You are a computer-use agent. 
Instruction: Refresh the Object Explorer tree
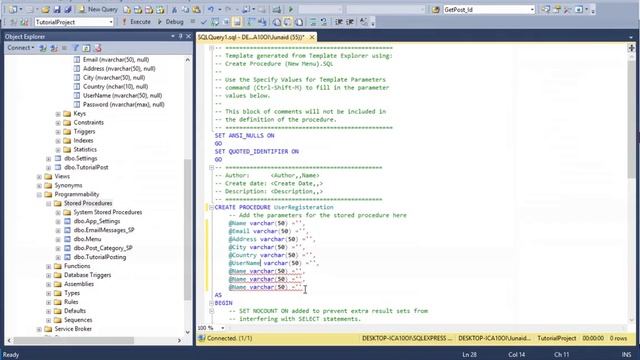87,48
